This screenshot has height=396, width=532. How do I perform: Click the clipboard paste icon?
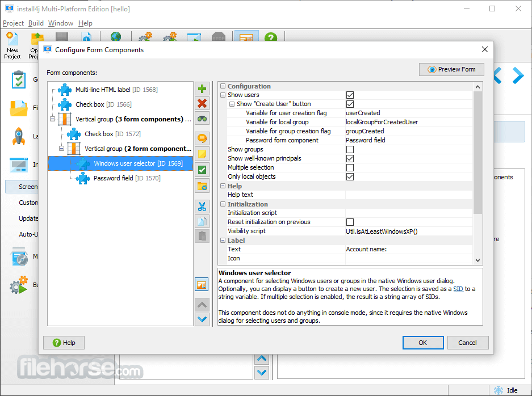[202, 236]
